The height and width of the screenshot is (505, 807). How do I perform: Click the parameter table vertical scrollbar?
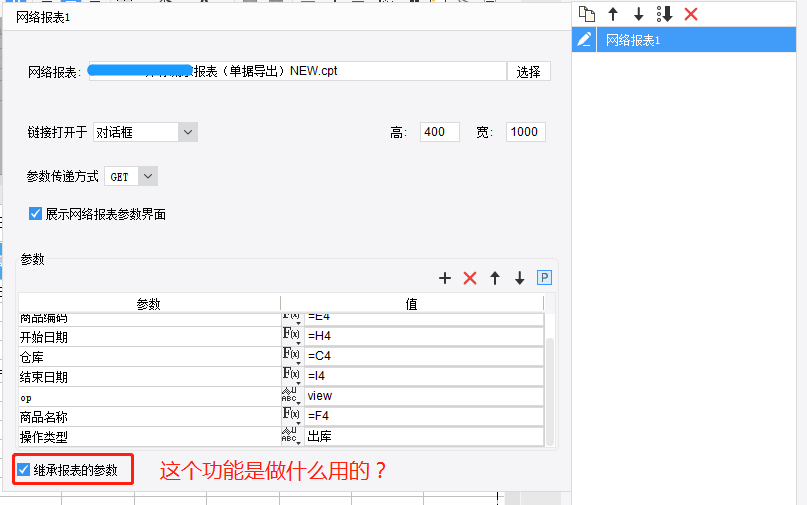click(550, 391)
